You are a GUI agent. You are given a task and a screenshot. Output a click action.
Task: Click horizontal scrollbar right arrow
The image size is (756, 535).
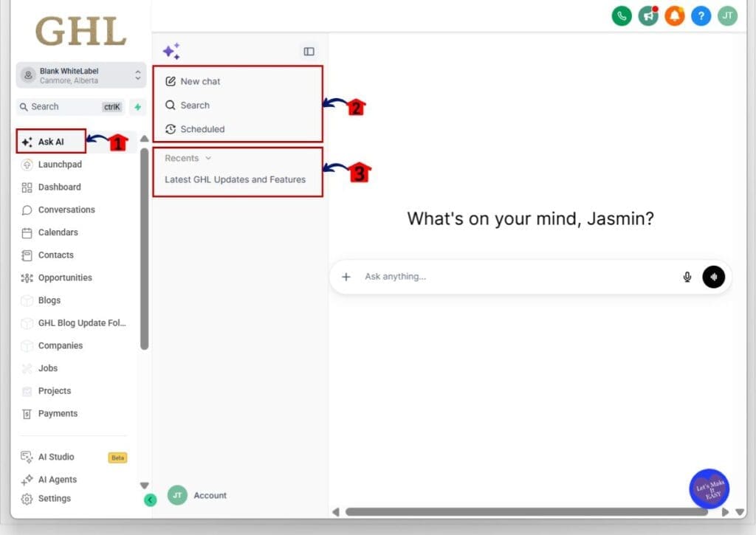click(x=725, y=512)
